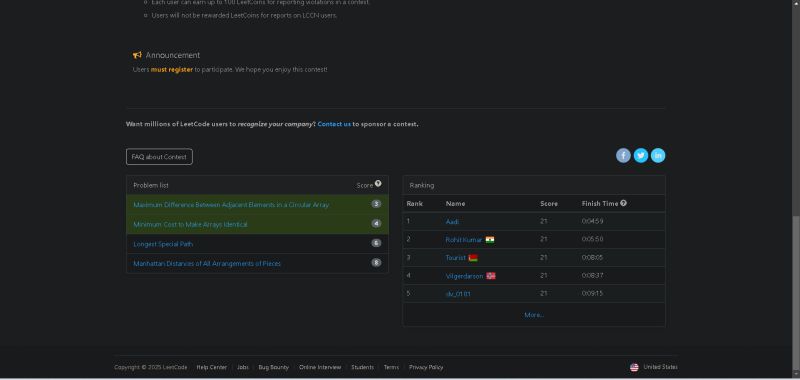Click the United States flag icon

point(634,367)
